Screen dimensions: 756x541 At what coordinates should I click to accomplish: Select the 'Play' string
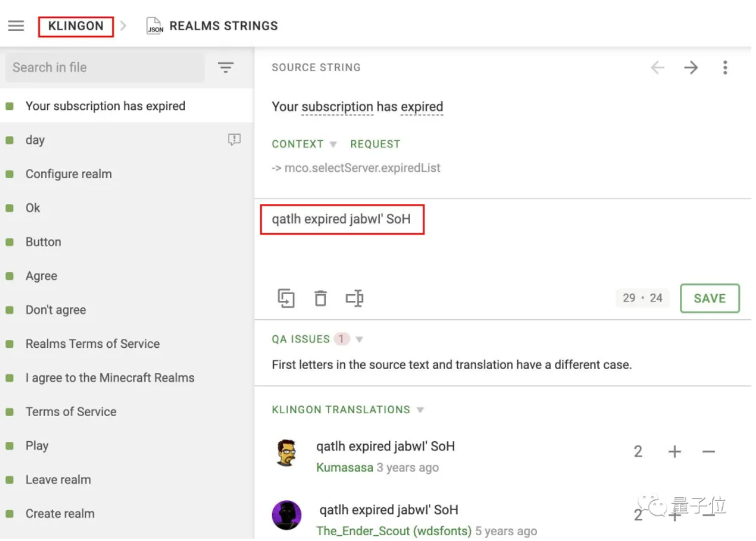(127, 445)
